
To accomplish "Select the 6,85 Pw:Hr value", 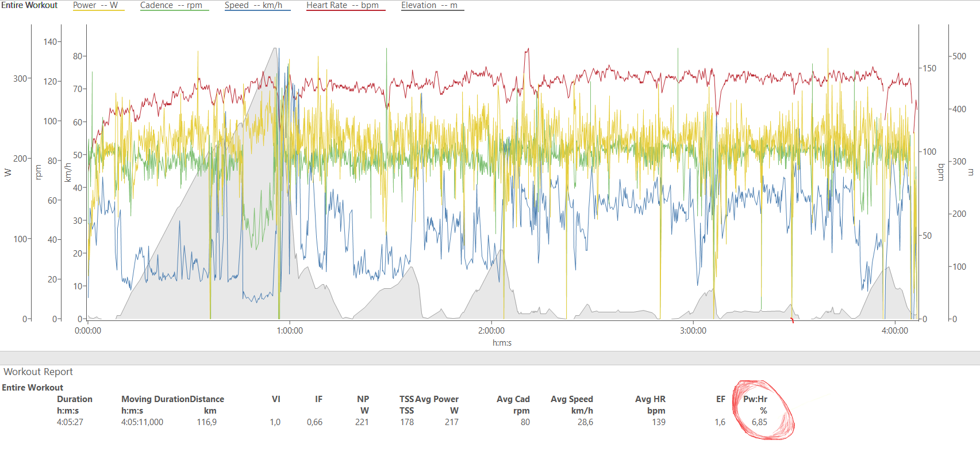I will tap(759, 422).
